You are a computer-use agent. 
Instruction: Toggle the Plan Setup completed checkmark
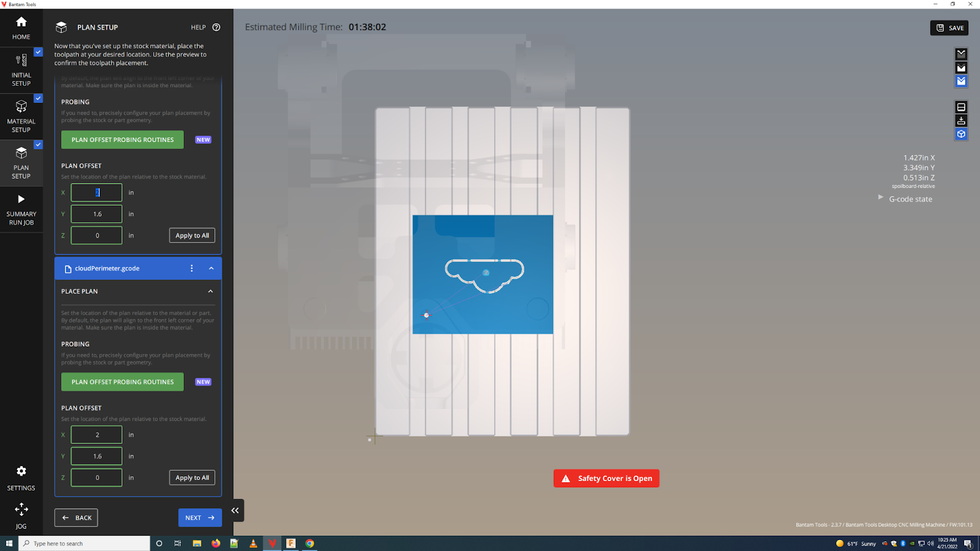pos(38,144)
